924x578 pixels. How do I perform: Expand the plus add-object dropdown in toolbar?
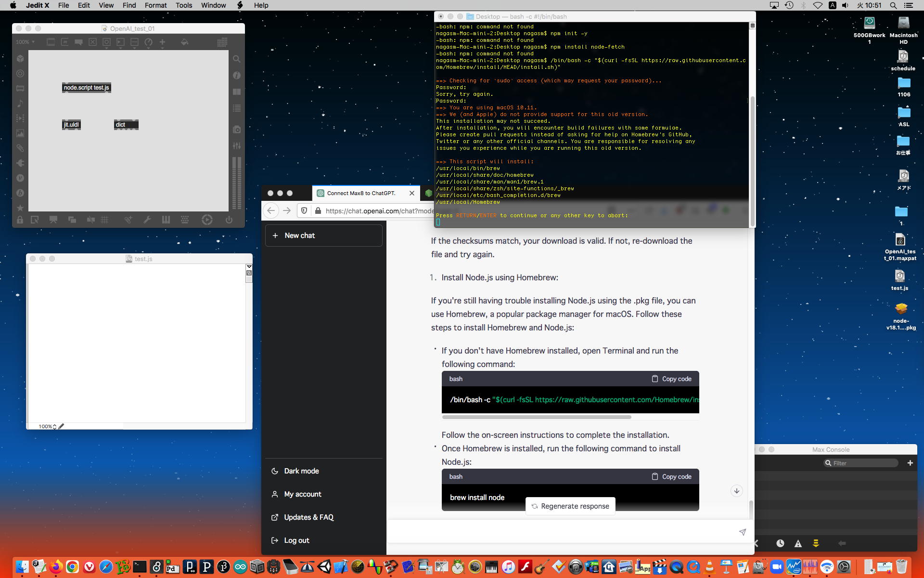pyautogui.click(x=163, y=42)
